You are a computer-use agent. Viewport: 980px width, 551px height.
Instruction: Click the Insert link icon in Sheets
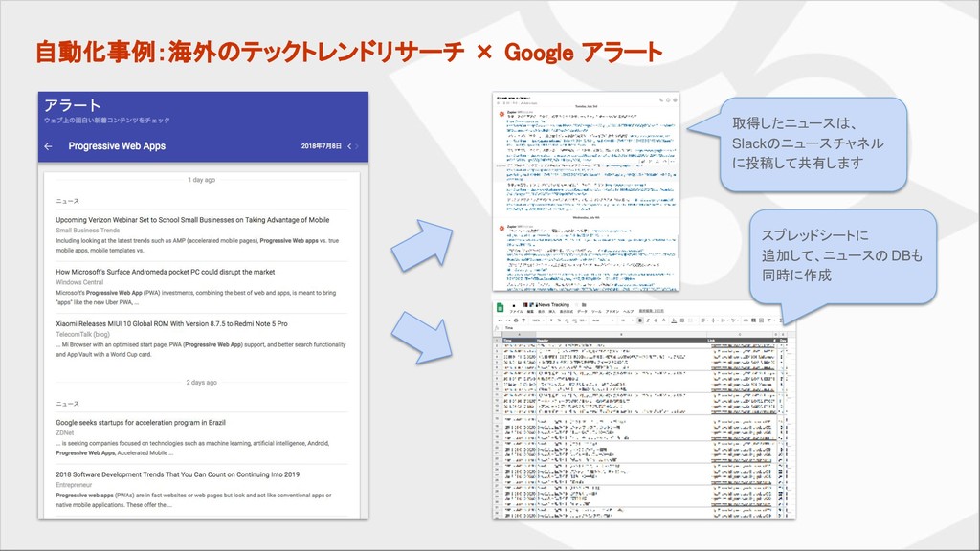coord(746,320)
